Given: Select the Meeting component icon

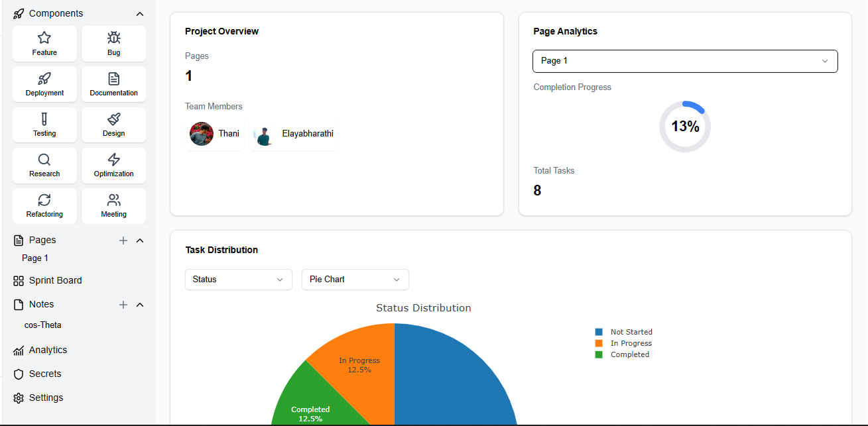Looking at the screenshot, I should (x=113, y=201).
